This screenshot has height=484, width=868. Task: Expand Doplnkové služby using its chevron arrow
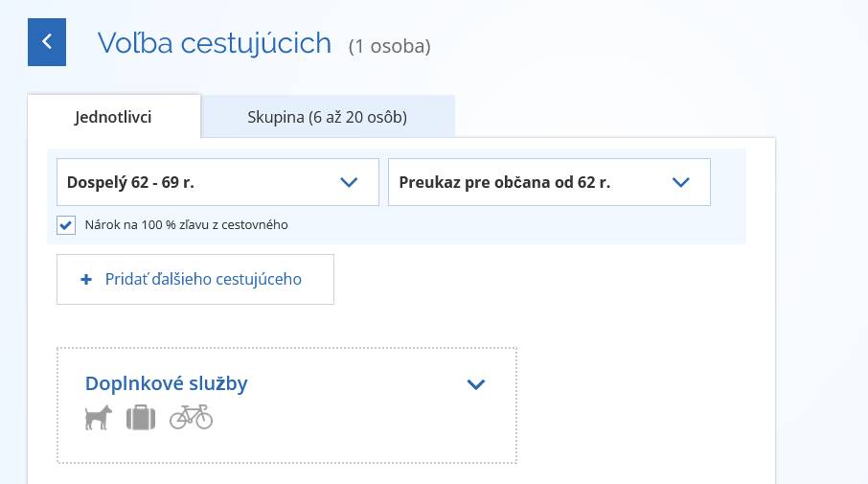(476, 383)
